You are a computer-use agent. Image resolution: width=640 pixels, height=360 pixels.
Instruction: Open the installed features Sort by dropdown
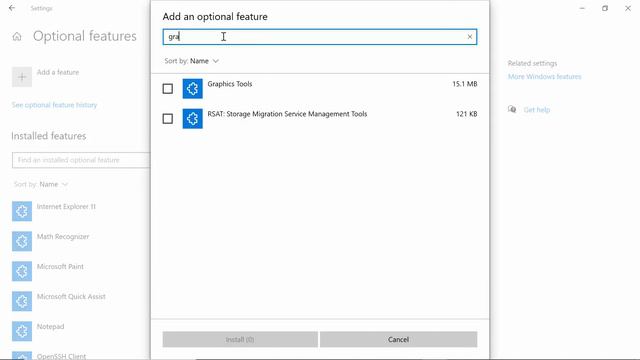click(41, 184)
